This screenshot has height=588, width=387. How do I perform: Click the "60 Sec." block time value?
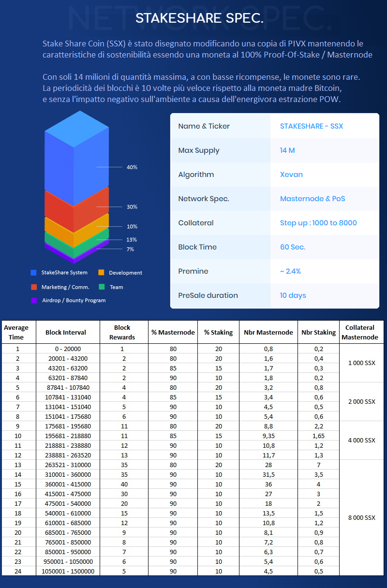293,247
